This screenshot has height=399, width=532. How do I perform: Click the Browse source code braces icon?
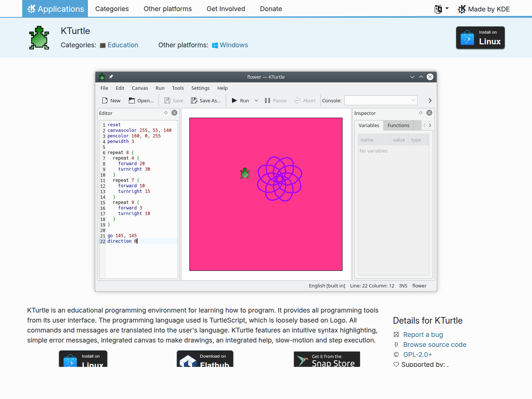coord(396,344)
